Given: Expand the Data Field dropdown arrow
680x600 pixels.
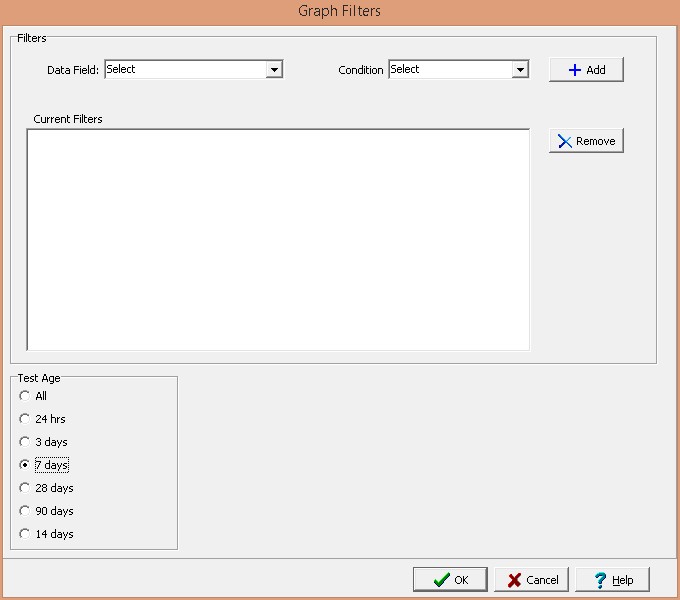Looking at the screenshot, I should click(x=274, y=70).
